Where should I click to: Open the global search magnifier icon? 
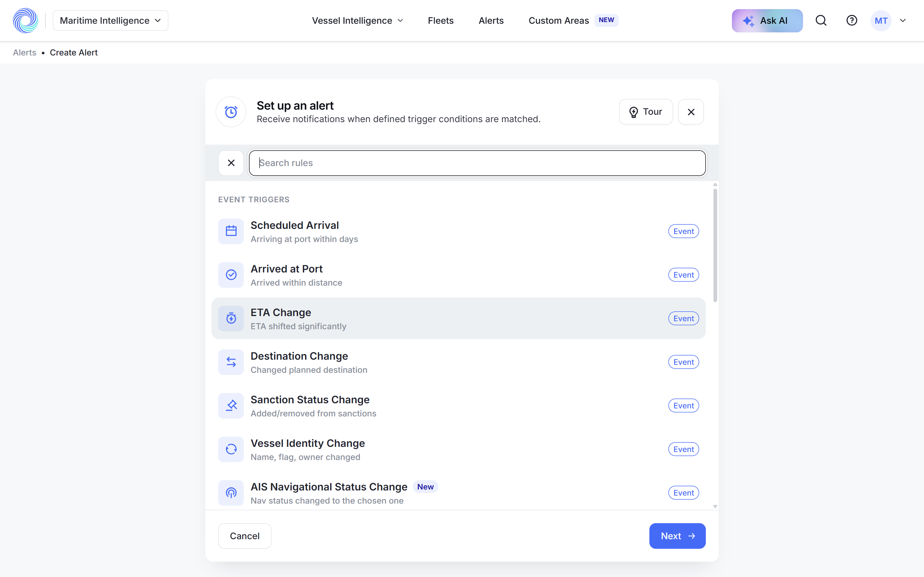coord(821,21)
